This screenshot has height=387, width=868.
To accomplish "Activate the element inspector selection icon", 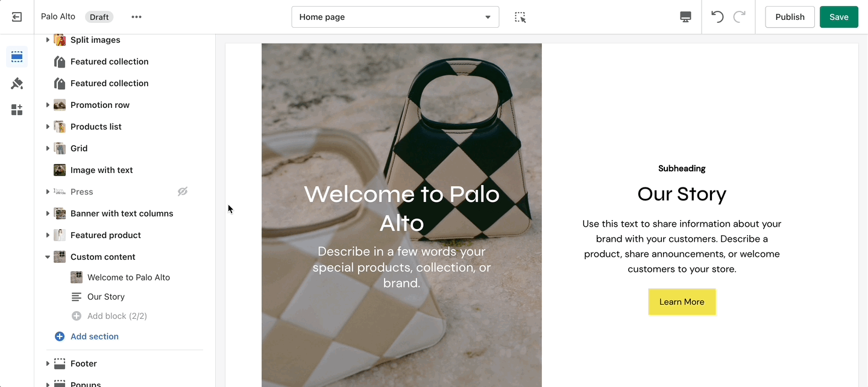I will 520,17.
